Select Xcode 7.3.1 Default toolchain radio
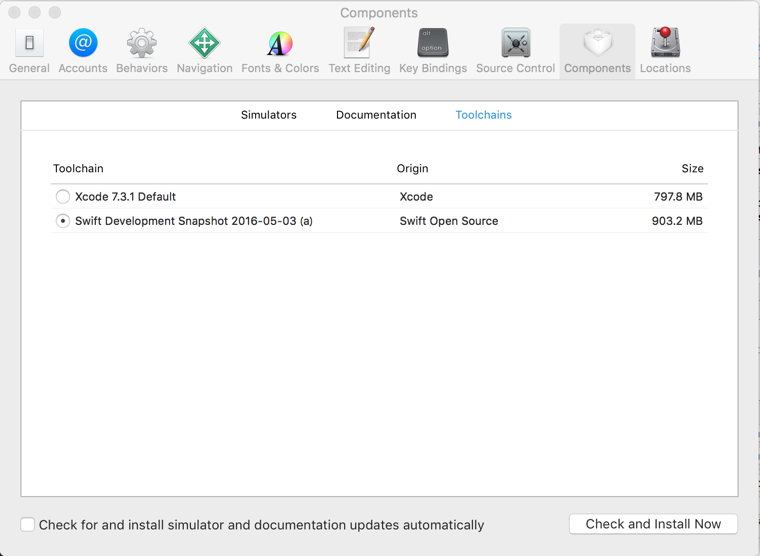The height and width of the screenshot is (556, 760). pos(63,197)
